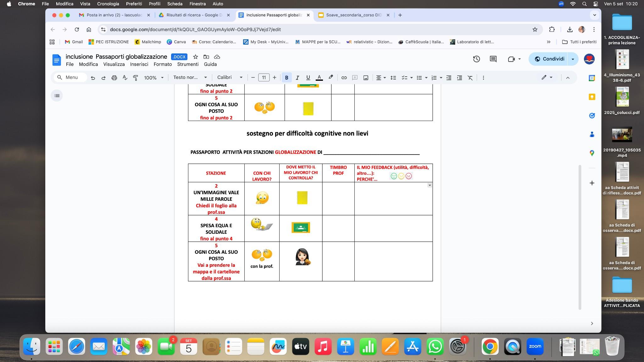Screen dimensions: 644x362
Task: Insert link using chain icon
Action: [x=344, y=78]
